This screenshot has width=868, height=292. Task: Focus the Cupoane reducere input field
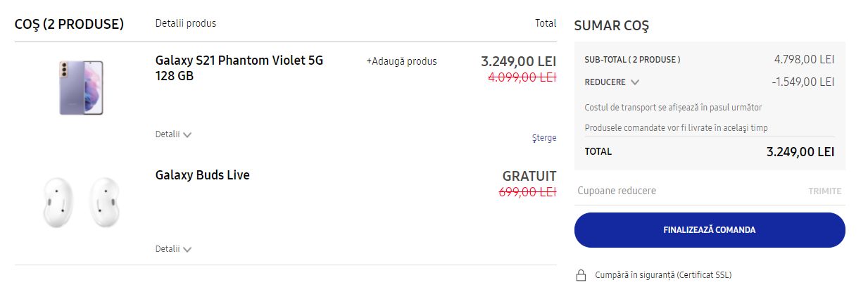click(686, 191)
